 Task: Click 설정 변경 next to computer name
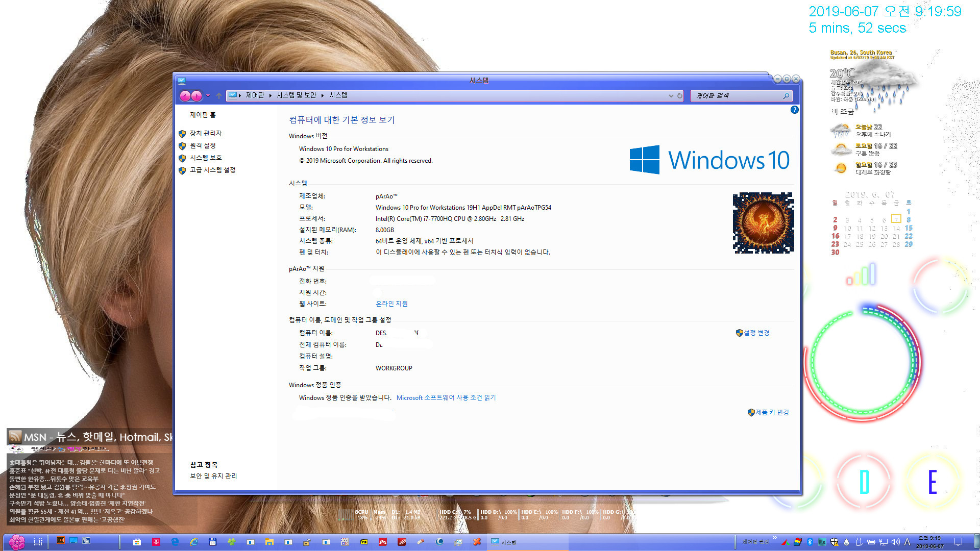click(756, 333)
